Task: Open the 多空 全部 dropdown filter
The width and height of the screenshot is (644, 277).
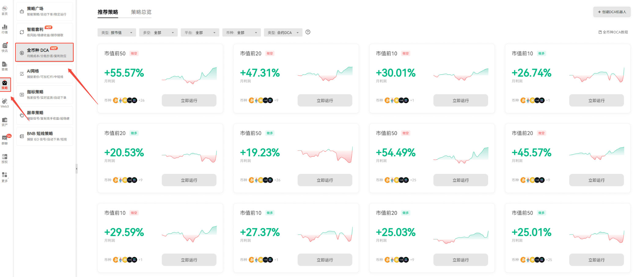Action: point(158,32)
